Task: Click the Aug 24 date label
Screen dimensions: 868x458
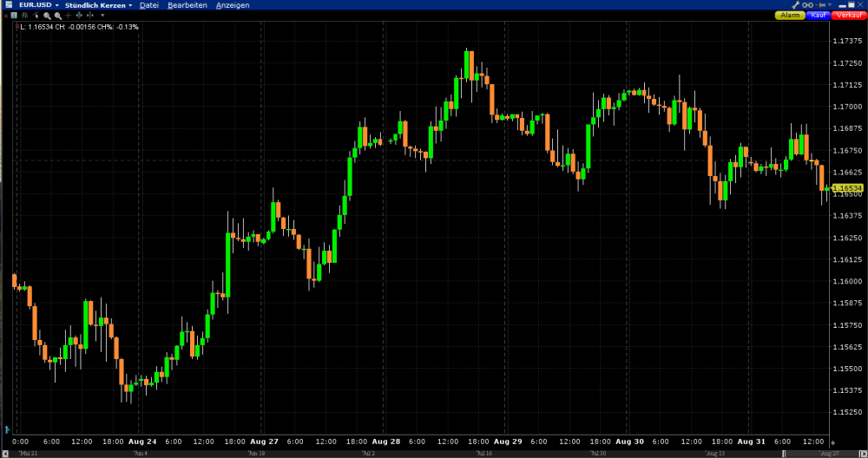Action: 142,442
